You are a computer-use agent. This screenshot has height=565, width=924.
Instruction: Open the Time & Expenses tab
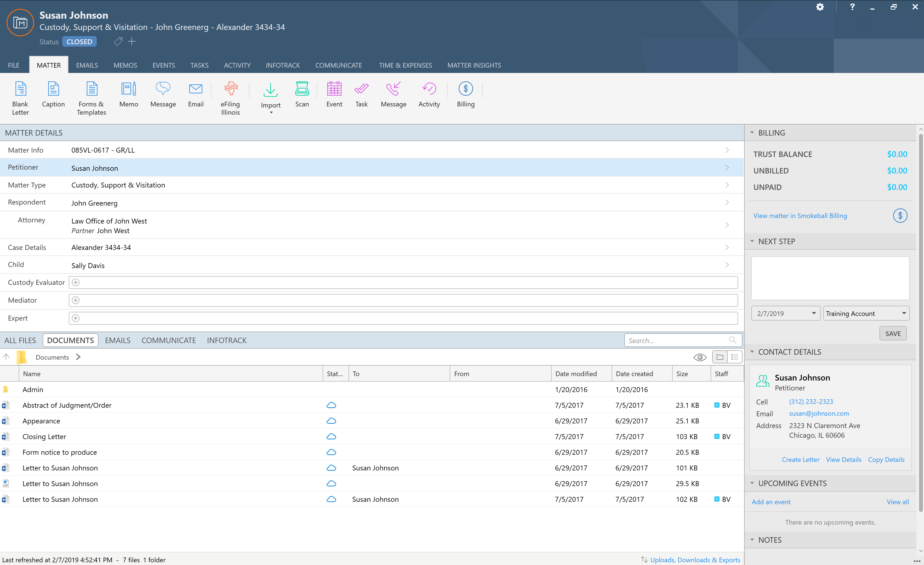pyautogui.click(x=405, y=65)
